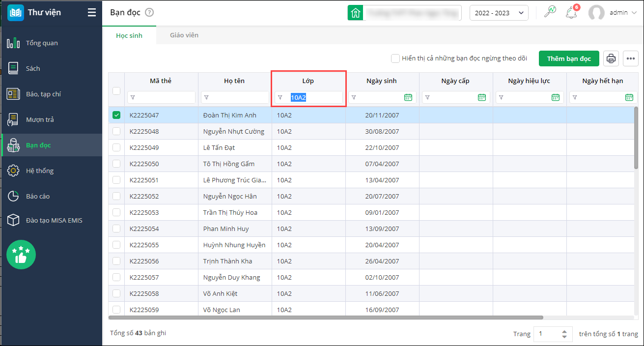Open calendar picker in Ngày sinh filter

pos(408,97)
